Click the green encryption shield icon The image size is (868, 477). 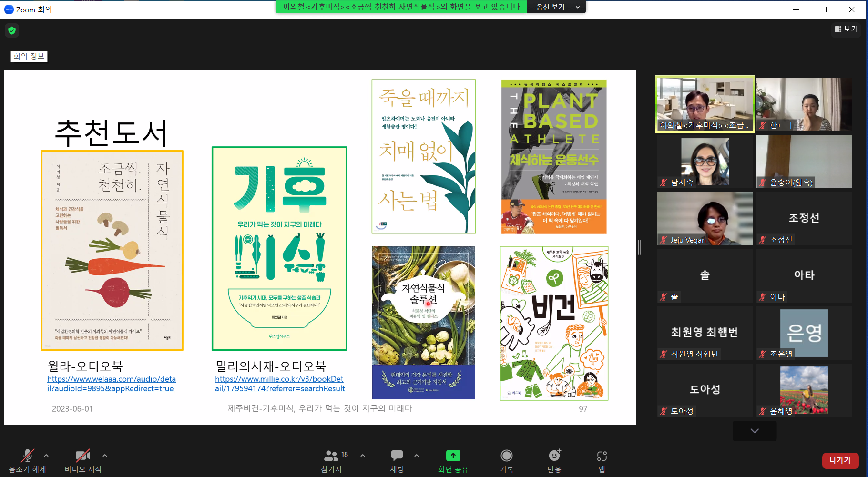click(x=12, y=30)
